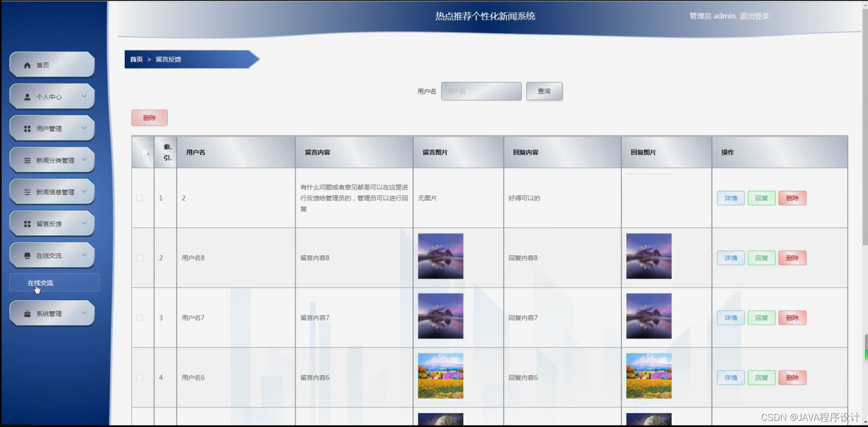Click the batch 删除 button above table
Screen dimensions: 868x427
(x=150, y=118)
